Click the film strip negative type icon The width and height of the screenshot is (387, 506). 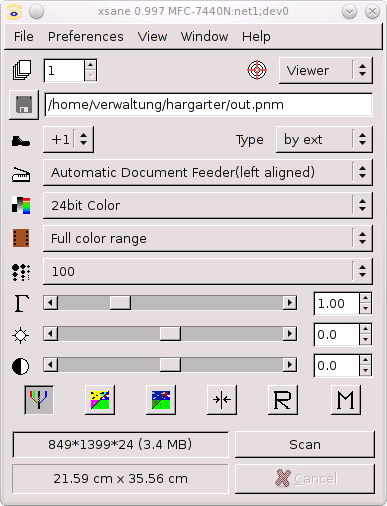(x=21, y=238)
